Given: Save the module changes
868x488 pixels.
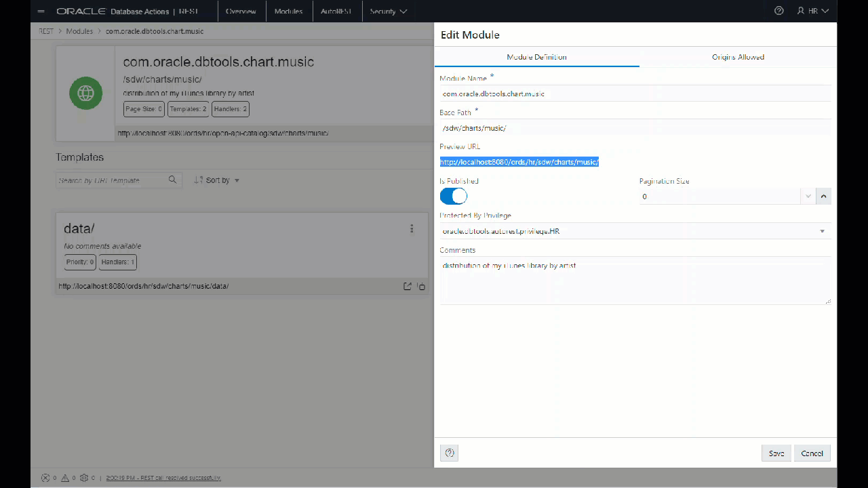Looking at the screenshot, I should [x=776, y=453].
